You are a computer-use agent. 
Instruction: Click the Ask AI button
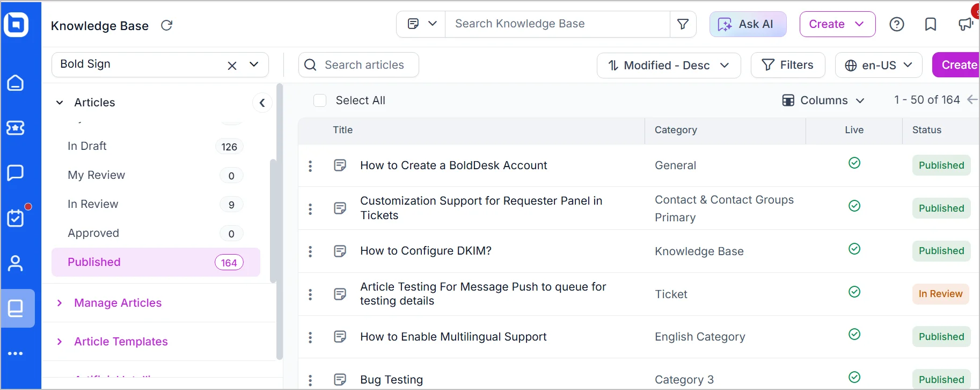pyautogui.click(x=748, y=24)
